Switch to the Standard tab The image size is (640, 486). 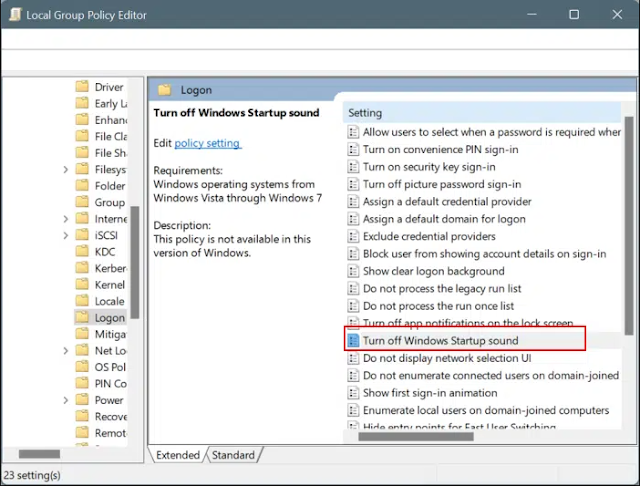pyautogui.click(x=233, y=455)
